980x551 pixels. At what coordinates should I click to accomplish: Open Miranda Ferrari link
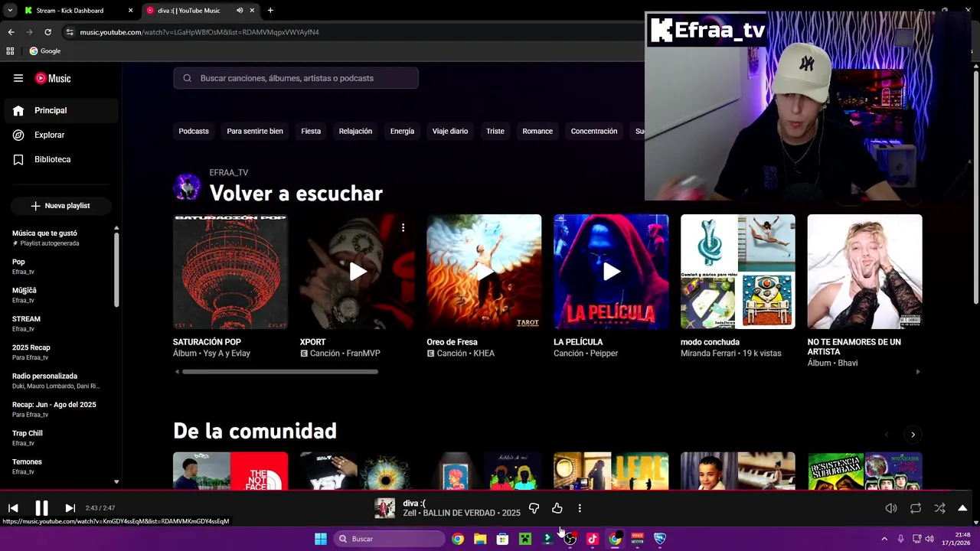(709, 354)
